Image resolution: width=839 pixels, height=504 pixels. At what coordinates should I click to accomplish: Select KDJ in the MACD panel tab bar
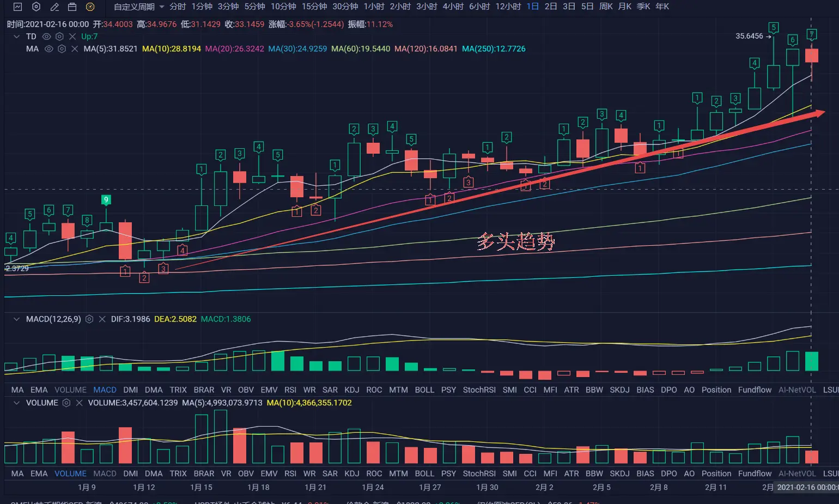[x=352, y=390]
